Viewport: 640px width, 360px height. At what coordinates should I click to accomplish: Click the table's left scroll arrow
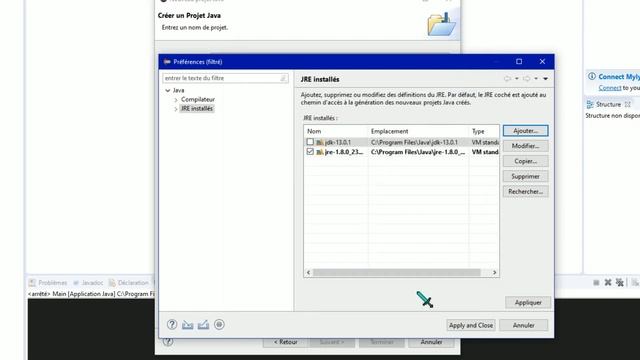[x=308, y=272]
